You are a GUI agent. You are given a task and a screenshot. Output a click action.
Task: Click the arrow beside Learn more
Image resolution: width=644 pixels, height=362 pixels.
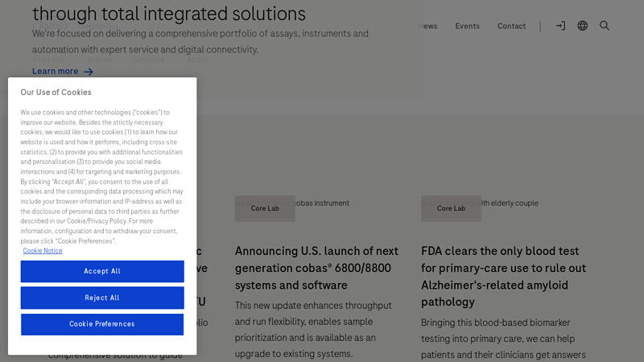coord(89,72)
